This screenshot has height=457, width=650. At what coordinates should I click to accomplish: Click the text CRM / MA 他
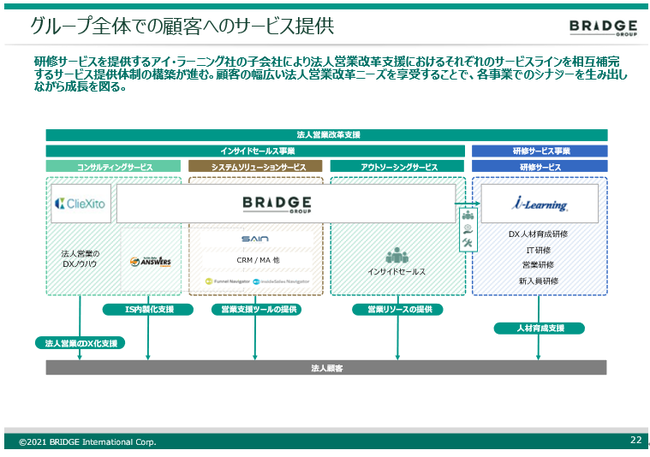[x=258, y=260]
